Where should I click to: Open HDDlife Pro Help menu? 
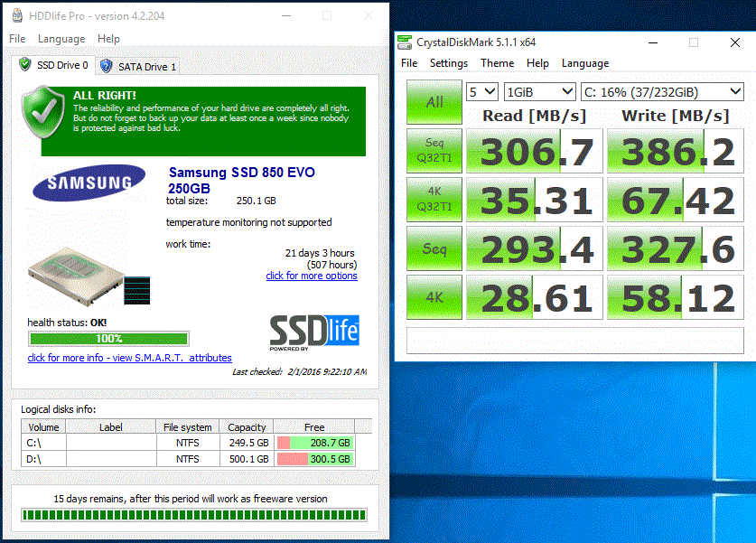tap(108, 39)
